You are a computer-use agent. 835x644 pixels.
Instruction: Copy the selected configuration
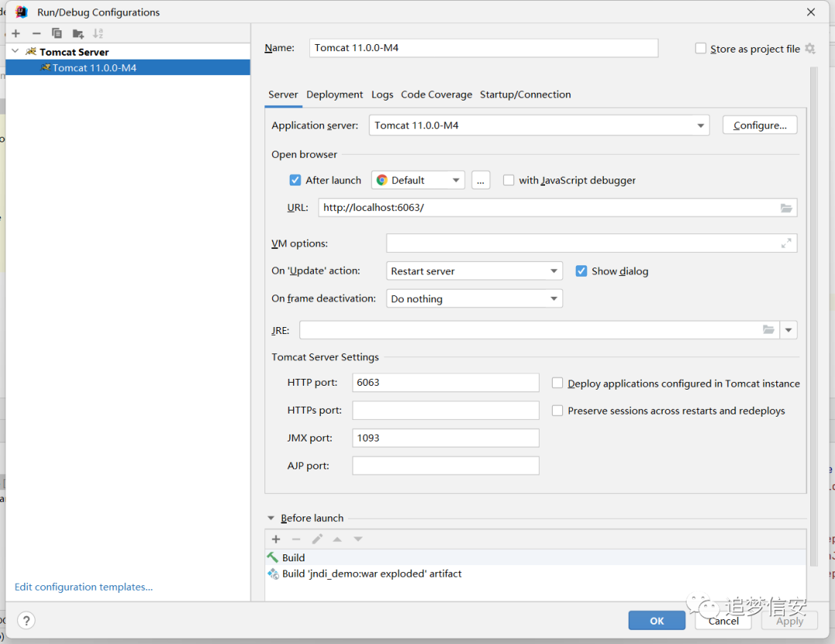56,33
